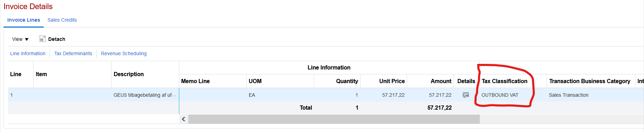Select the Sales Transaction cell
Screen dimensions: 644x132
click(x=569, y=95)
